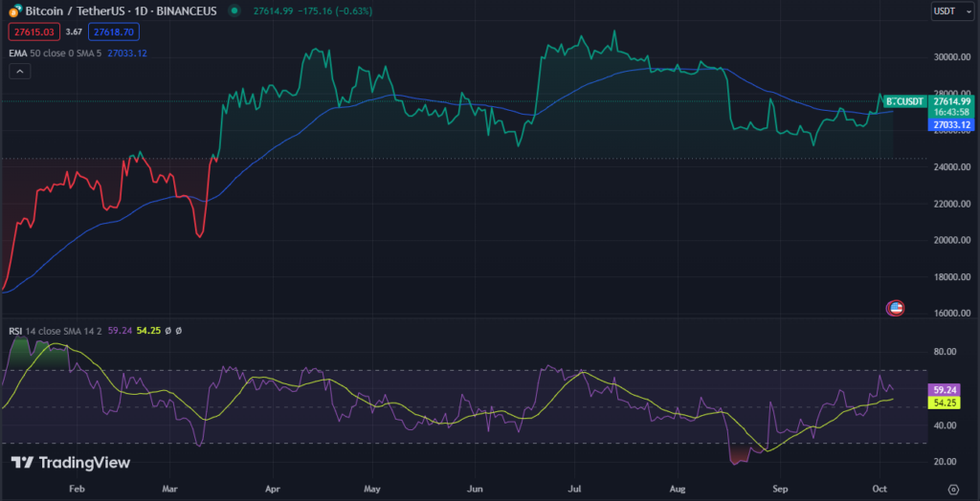Screen dimensions: 980x501
Task: Collapse the indicator legend with chevron button
Action: point(20,72)
